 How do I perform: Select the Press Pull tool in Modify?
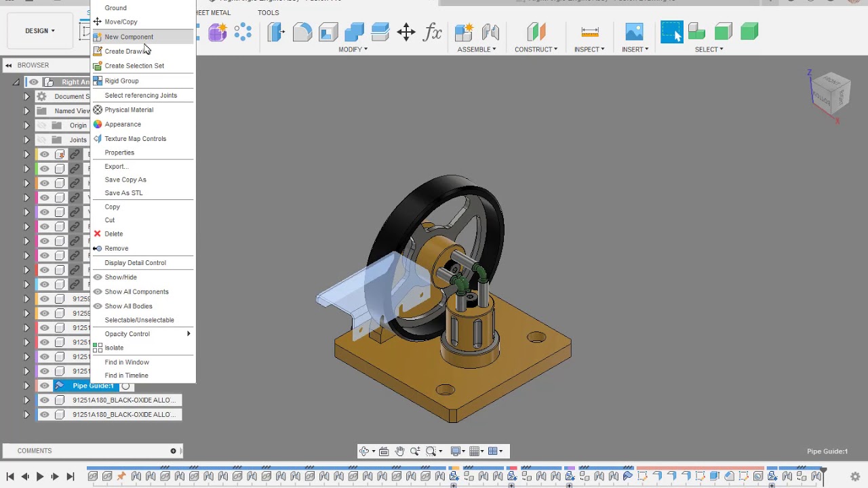coord(276,32)
